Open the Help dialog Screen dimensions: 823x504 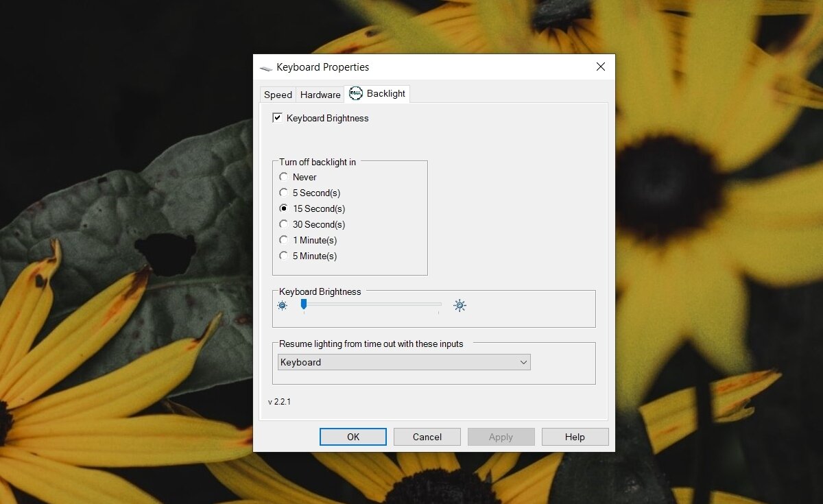coord(575,437)
